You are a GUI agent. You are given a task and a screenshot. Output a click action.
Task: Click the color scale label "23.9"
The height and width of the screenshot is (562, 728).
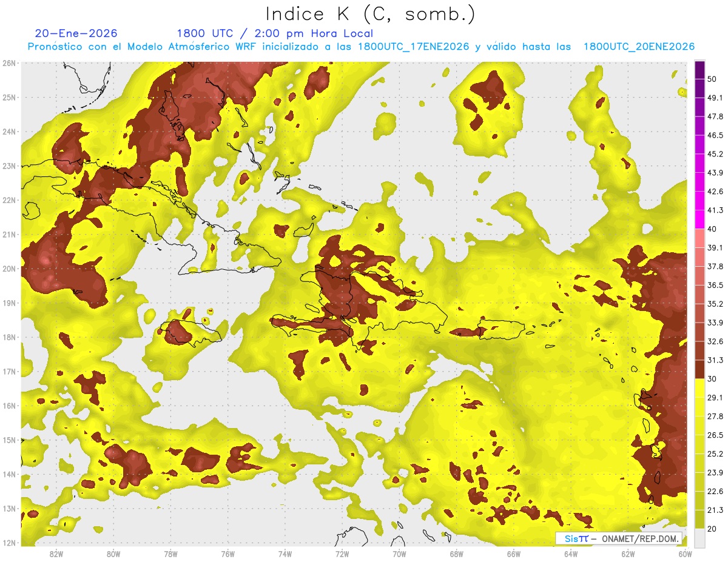[715, 473]
